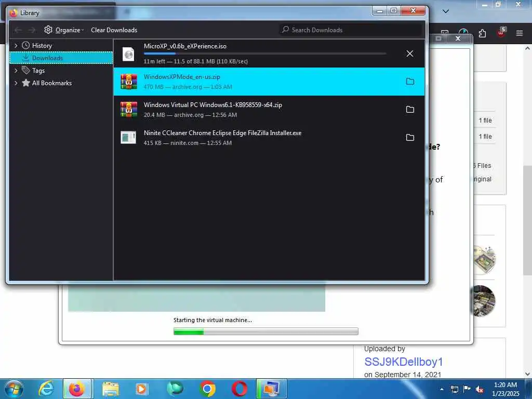
Task: Click Ninite installer exe file icon
Action: 128,137
